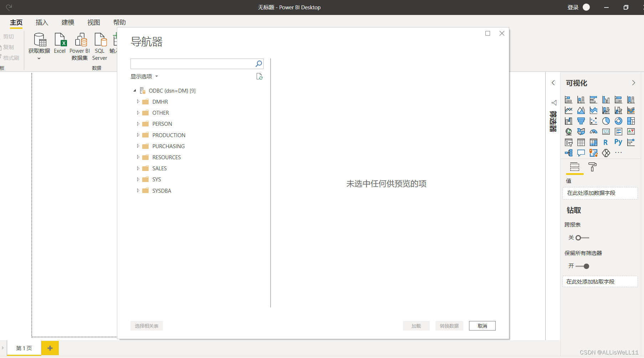Click the get more visuals ellipsis
Viewport: 644px width, 358px height.
(618, 153)
